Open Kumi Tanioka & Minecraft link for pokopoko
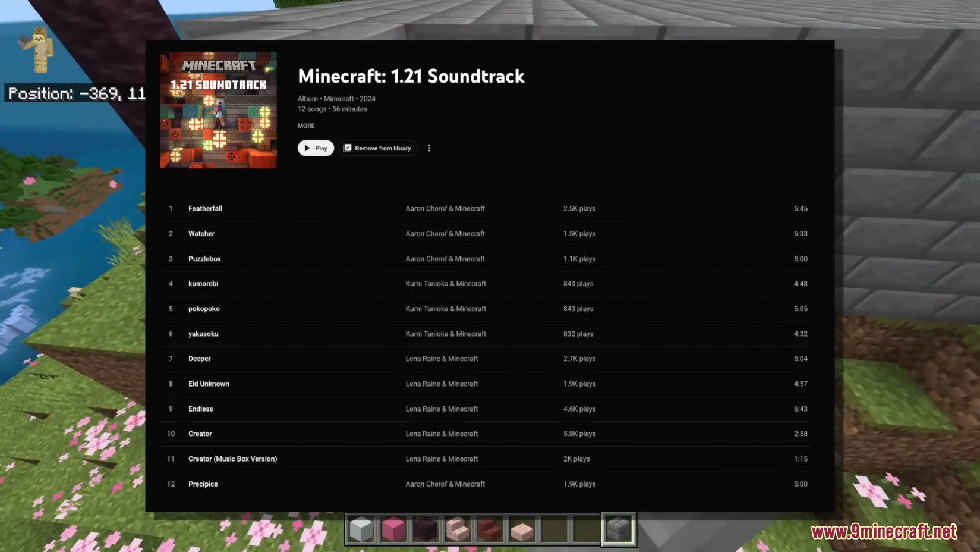 [x=446, y=309]
